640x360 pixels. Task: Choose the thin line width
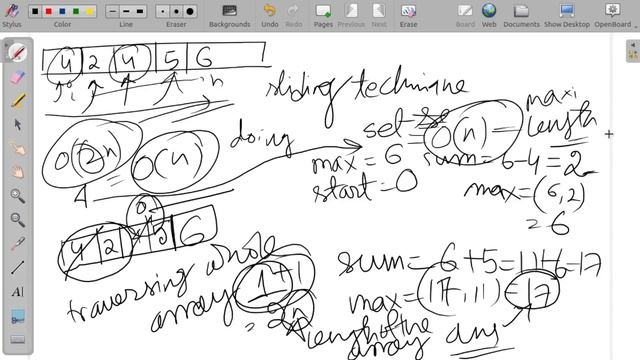[112, 11]
